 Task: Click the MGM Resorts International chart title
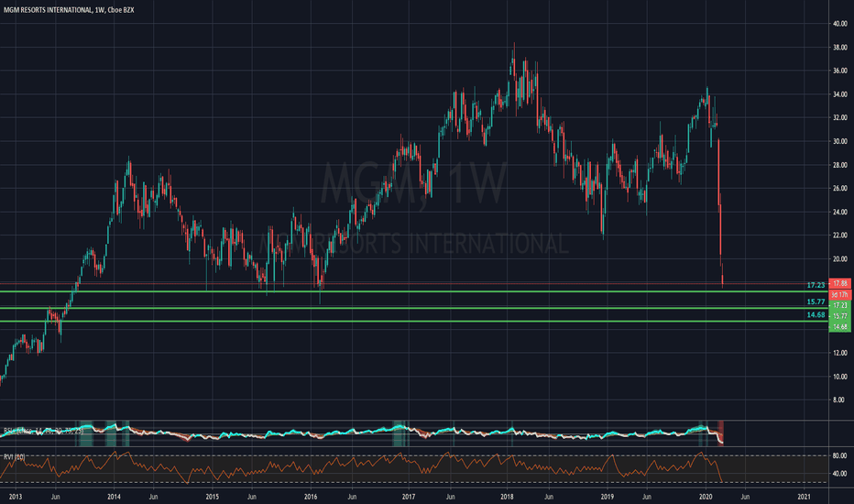coord(69,10)
